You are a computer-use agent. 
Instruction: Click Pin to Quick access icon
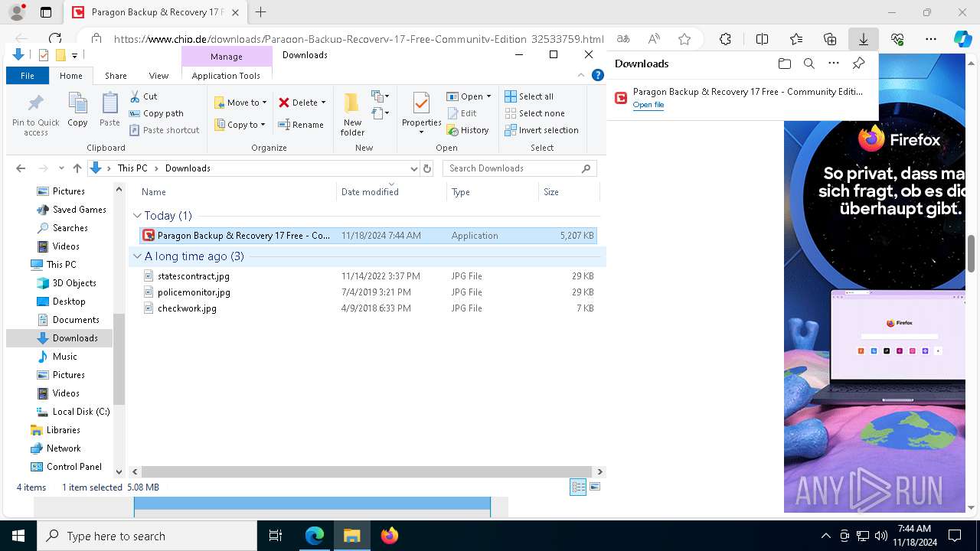click(35, 115)
